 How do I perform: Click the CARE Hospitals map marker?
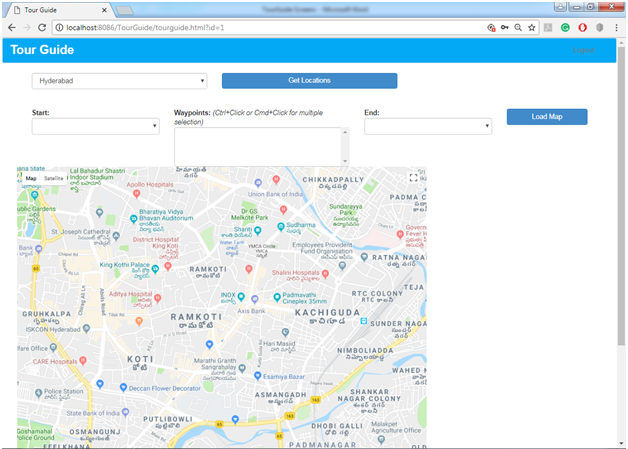(83, 360)
